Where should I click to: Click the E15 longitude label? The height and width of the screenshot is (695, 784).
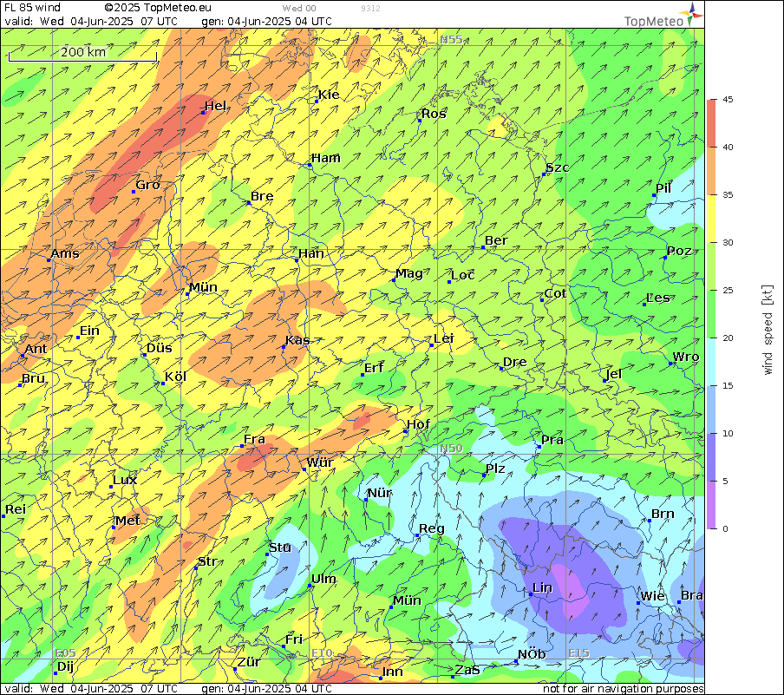click(579, 653)
